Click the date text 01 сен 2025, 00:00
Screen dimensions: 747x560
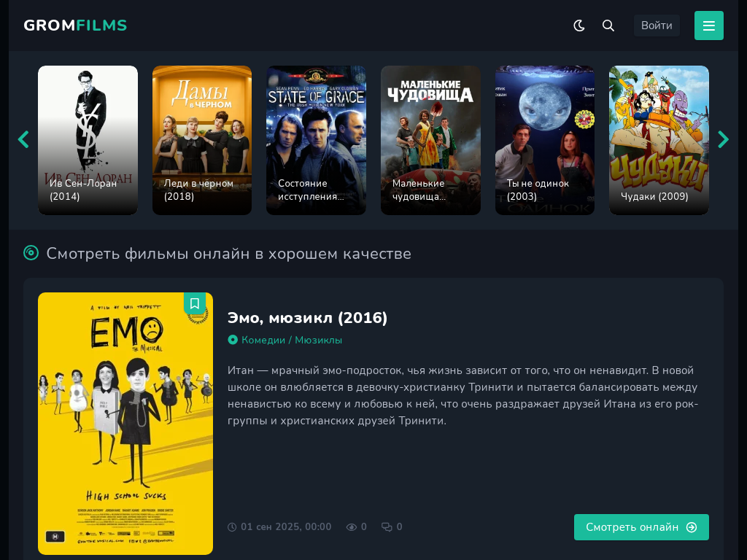[286, 526]
